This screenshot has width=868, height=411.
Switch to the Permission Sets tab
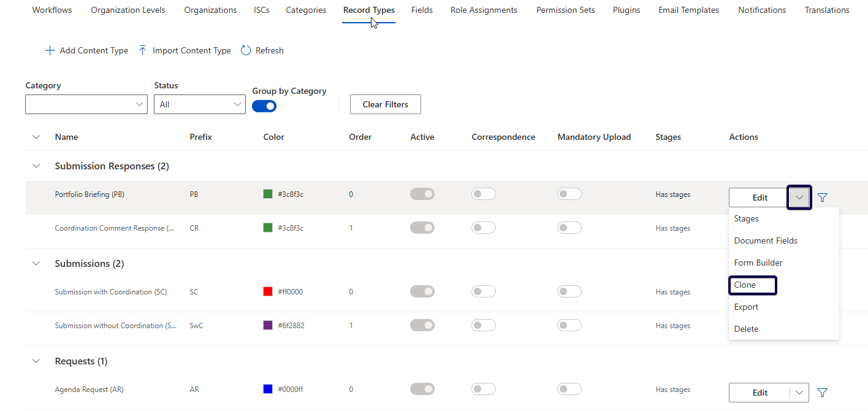click(565, 10)
